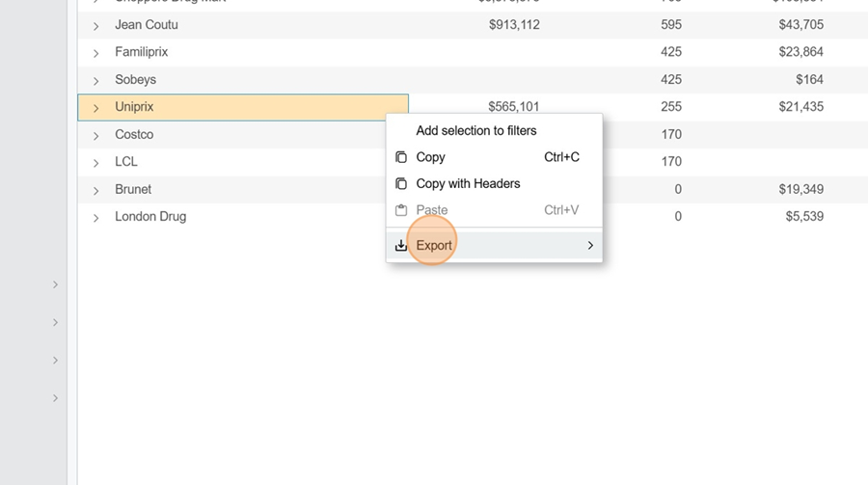The image size is (868, 485).
Task: Expand the London Drug row
Action: pos(95,218)
